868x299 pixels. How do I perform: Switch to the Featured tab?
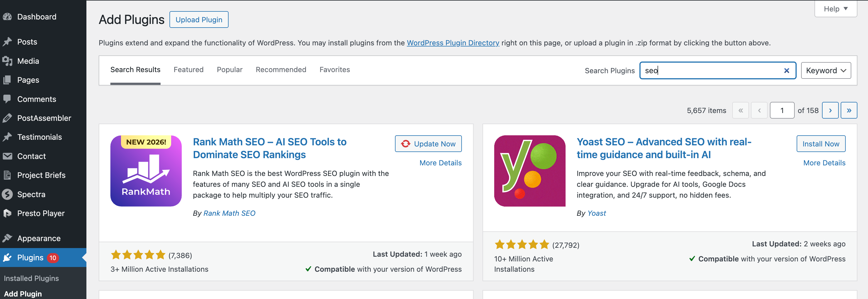[x=189, y=70]
